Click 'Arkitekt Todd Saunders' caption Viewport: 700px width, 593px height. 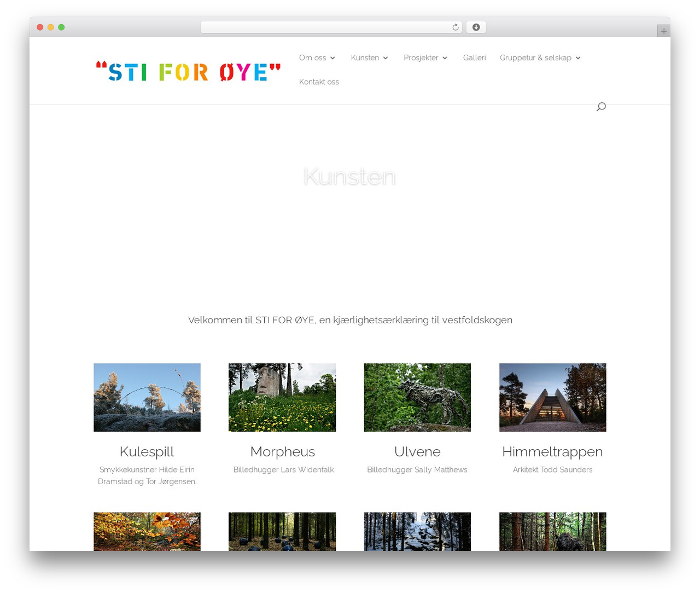pos(552,469)
